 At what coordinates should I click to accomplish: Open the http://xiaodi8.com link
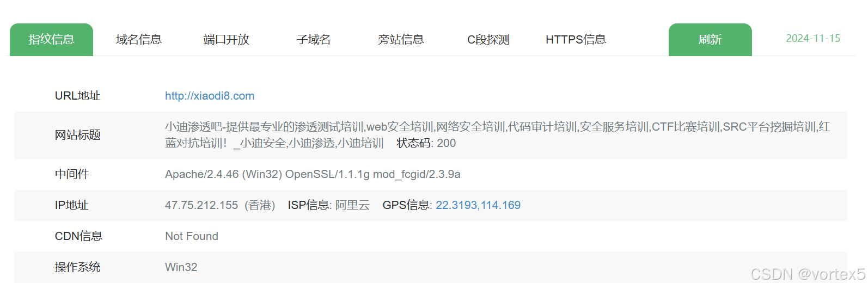(210, 96)
